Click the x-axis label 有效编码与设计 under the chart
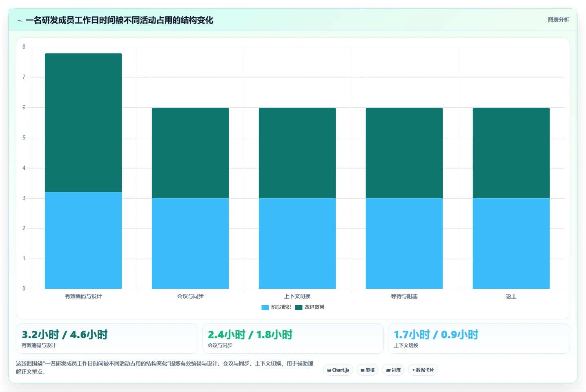 [x=83, y=296]
